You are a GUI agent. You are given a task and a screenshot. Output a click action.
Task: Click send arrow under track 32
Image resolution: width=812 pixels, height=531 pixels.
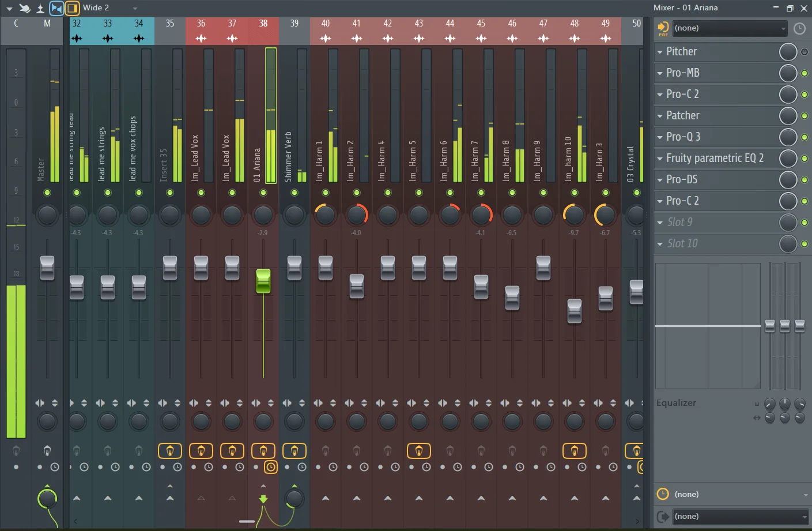[x=77, y=498]
